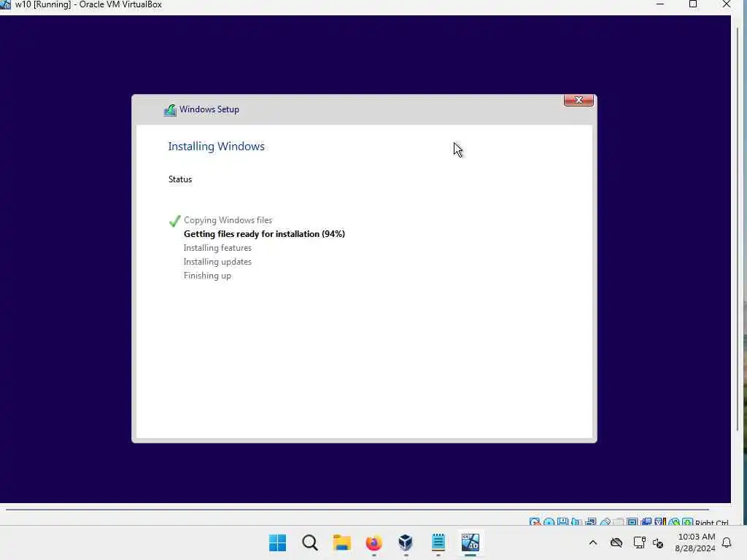This screenshot has width=747, height=560.
Task: Click the cloud sync tray icon
Action: (x=616, y=542)
